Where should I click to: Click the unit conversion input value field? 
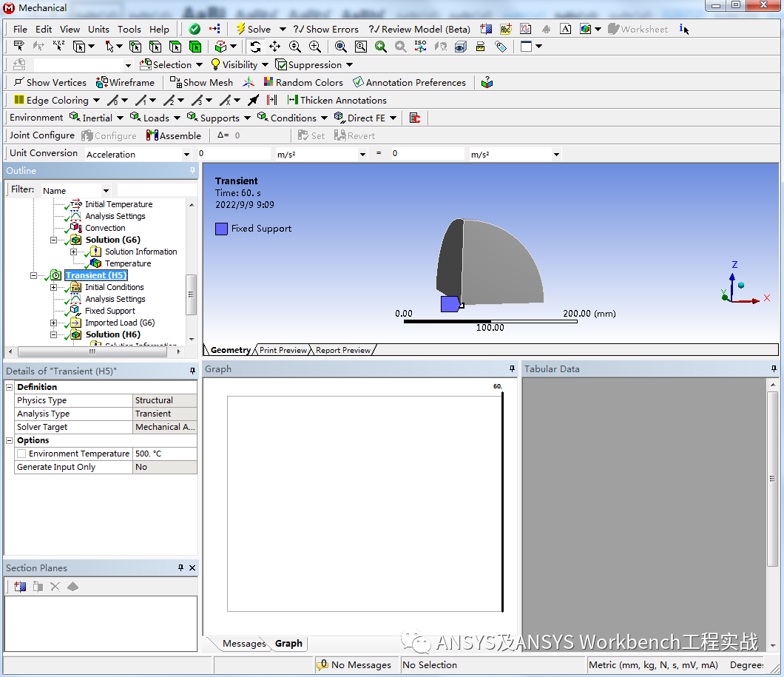[x=233, y=153]
